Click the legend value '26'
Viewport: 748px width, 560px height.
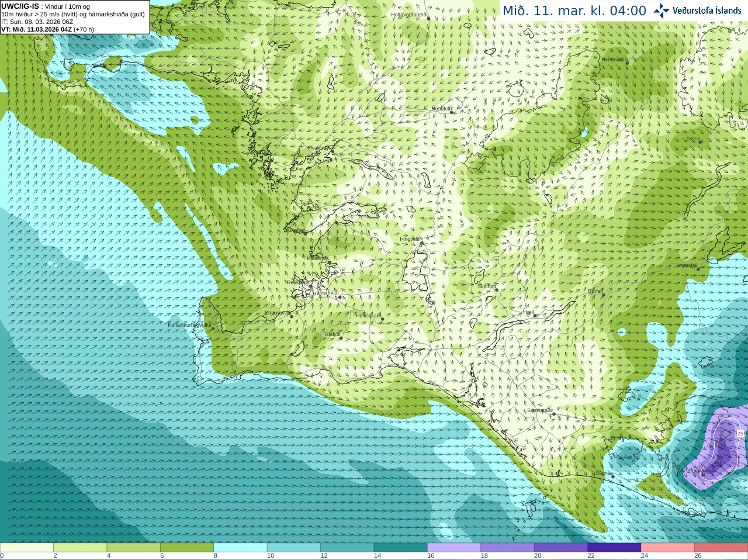click(698, 556)
